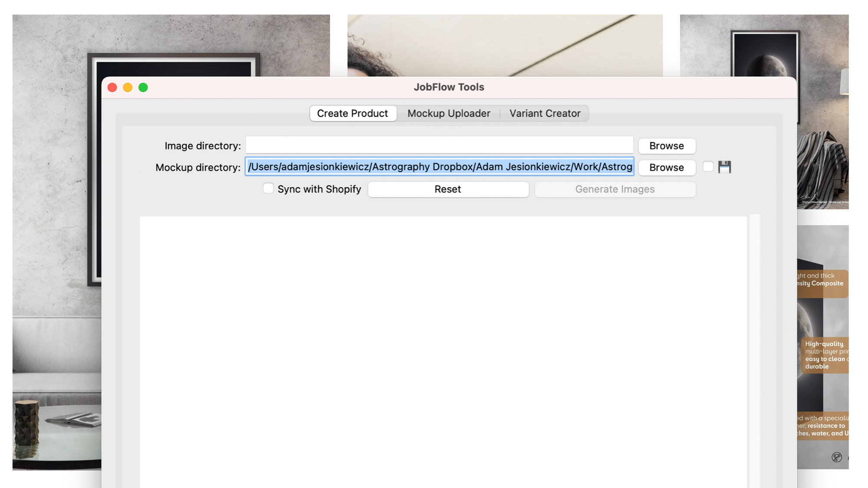Browse for the Mockup directory
Screen dimensions: 868x488
pos(667,168)
